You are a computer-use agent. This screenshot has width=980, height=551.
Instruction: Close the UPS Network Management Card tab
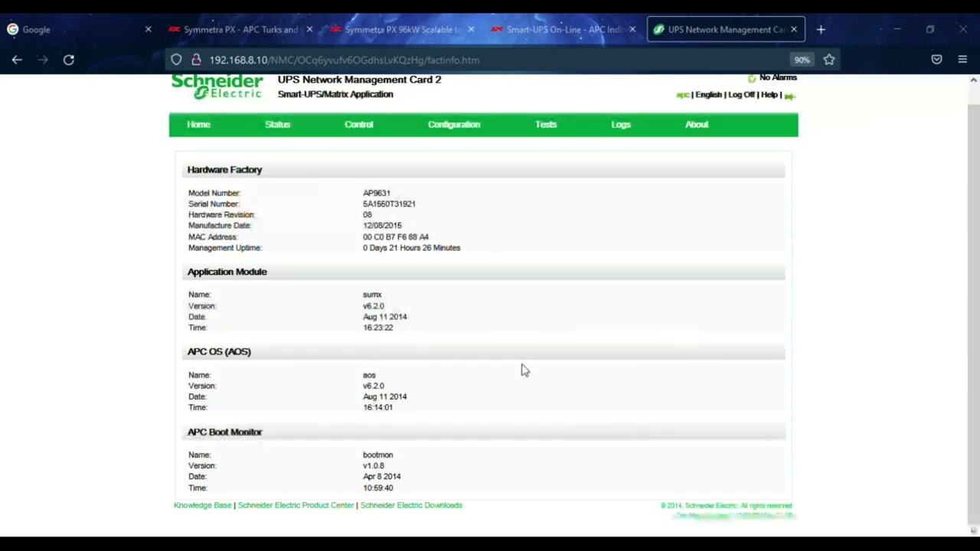tap(794, 29)
